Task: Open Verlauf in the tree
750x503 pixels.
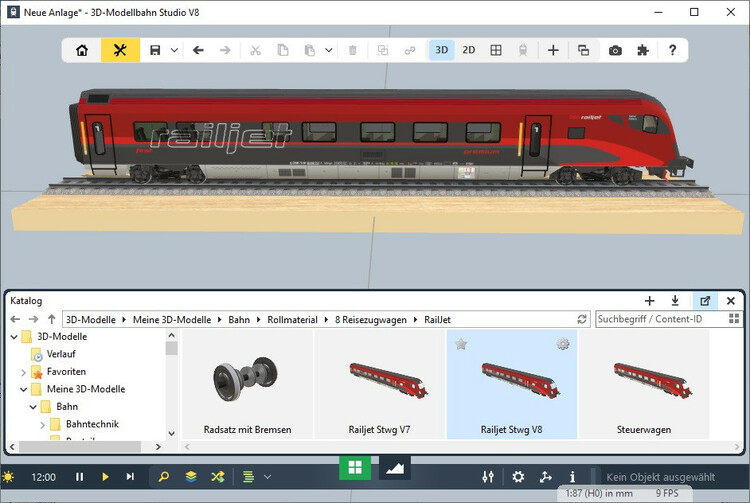Action: 61,354
